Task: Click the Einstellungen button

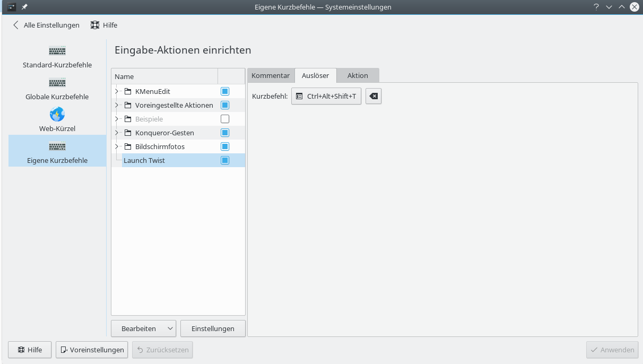Action: 213,328
